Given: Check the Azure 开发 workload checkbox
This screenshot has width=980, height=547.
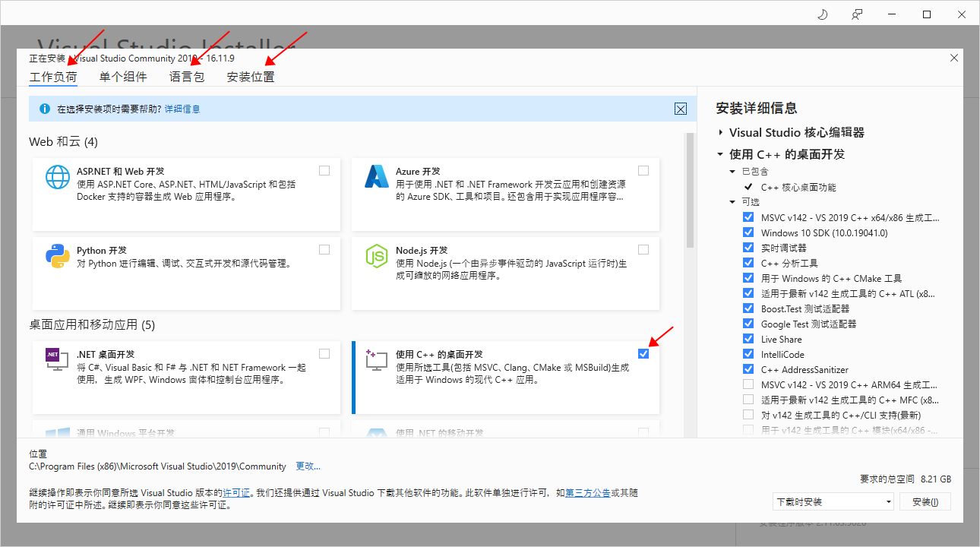Looking at the screenshot, I should coord(643,170).
